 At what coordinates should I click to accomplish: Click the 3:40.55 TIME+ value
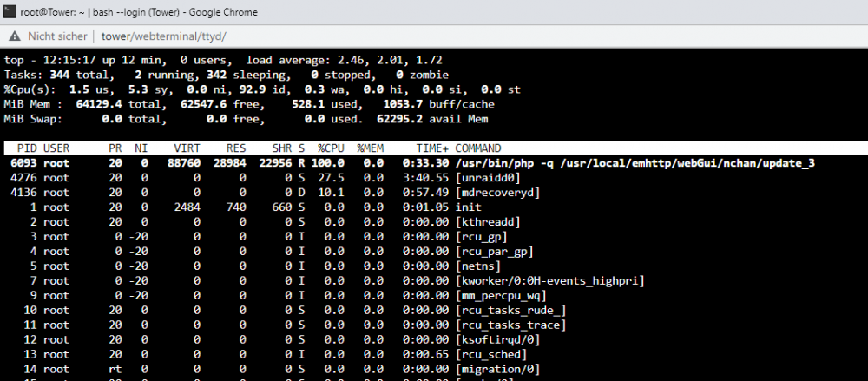pyautogui.click(x=426, y=178)
